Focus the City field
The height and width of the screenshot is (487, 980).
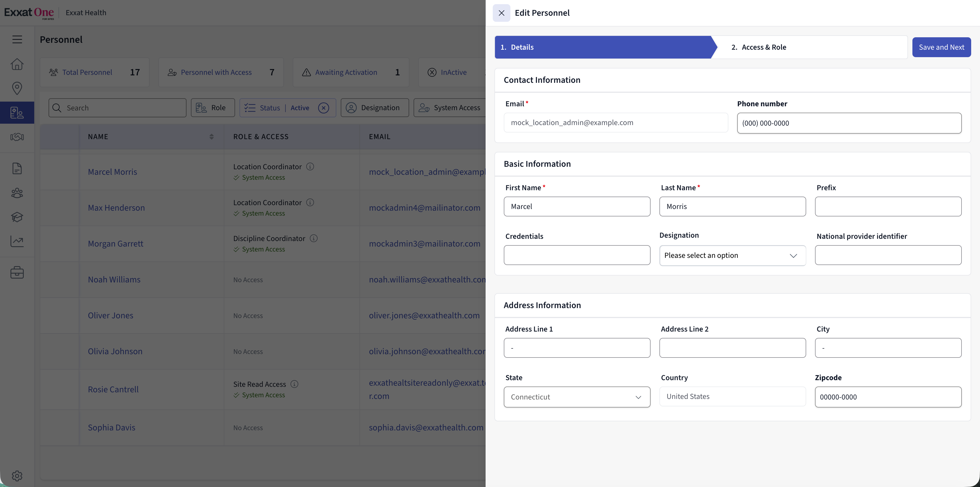888,348
